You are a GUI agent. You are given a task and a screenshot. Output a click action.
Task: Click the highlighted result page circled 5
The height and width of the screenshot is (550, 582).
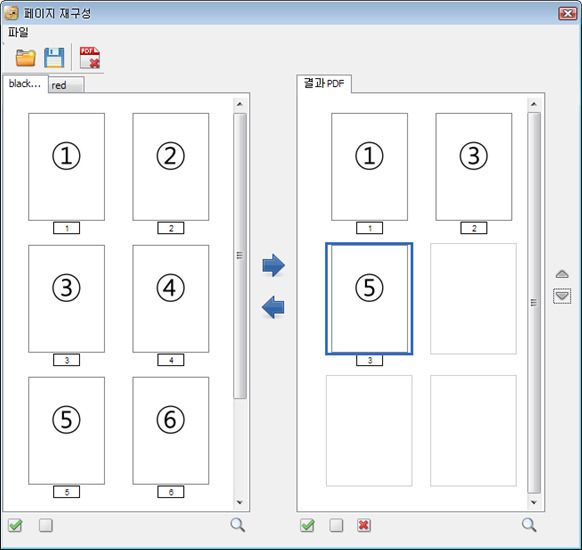(x=369, y=299)
